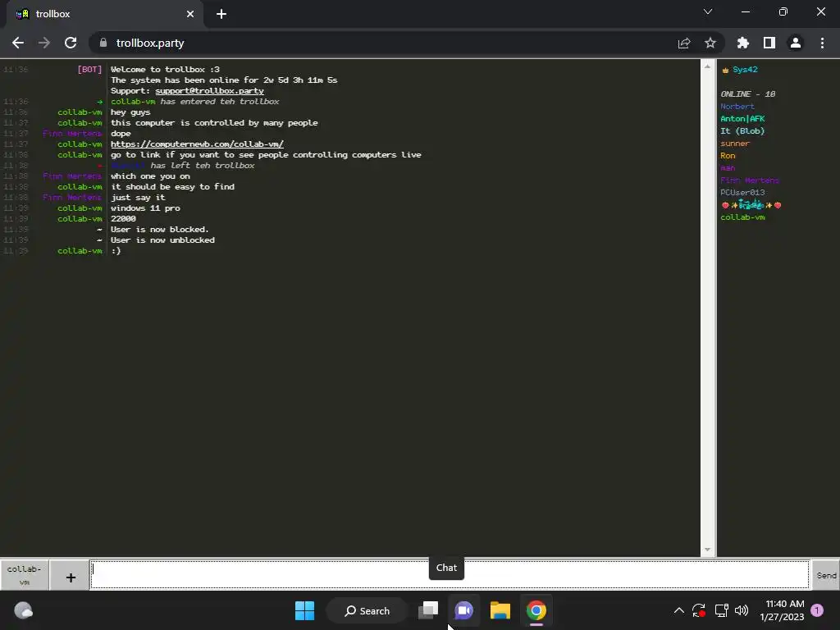Image resolution: width=840 pixels, height=630 pixels.
Task: Open the weather widget on taskbar
Action: [23, 610]
